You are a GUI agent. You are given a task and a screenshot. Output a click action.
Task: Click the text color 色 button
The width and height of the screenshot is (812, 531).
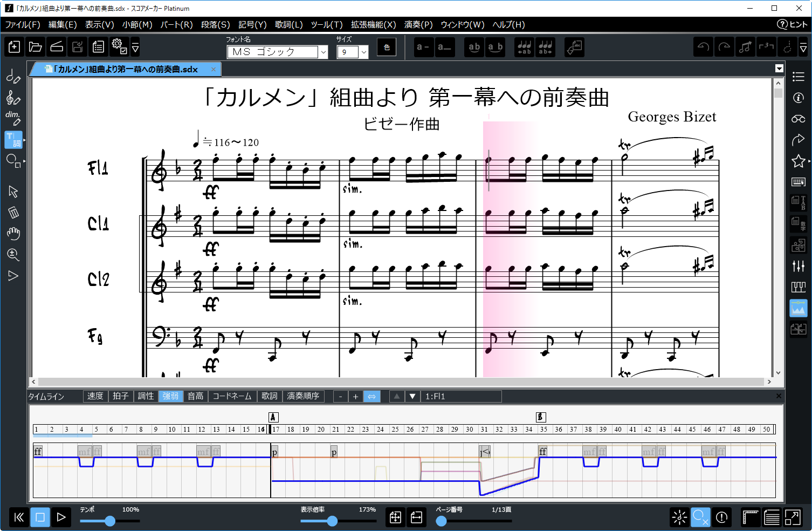coord(387,47)
